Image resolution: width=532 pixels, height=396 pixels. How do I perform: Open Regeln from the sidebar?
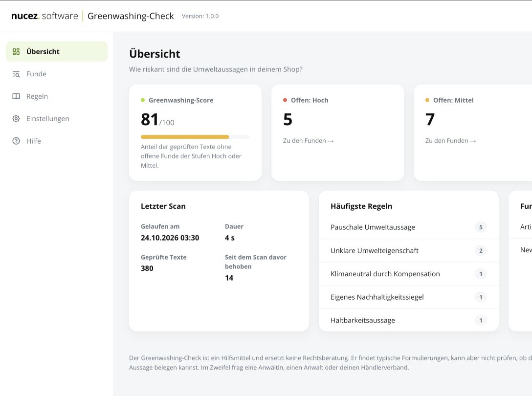click(x=57, y=96)
